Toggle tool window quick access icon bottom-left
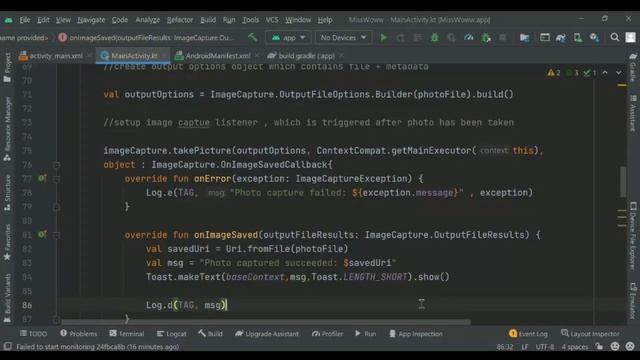Screen dimensions: 640x360 point(7,347)
